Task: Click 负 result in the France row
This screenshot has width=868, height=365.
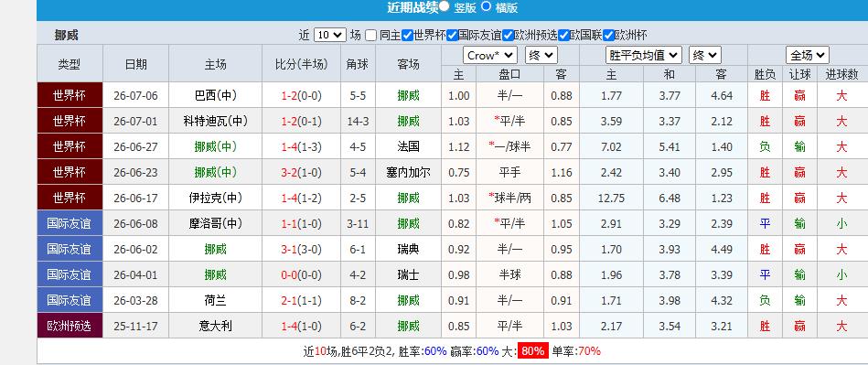Action: pos(765,146)
